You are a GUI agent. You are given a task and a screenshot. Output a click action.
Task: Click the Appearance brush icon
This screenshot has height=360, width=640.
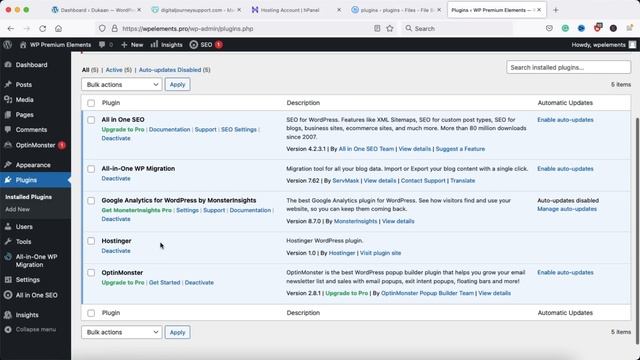tap(8, 165)
